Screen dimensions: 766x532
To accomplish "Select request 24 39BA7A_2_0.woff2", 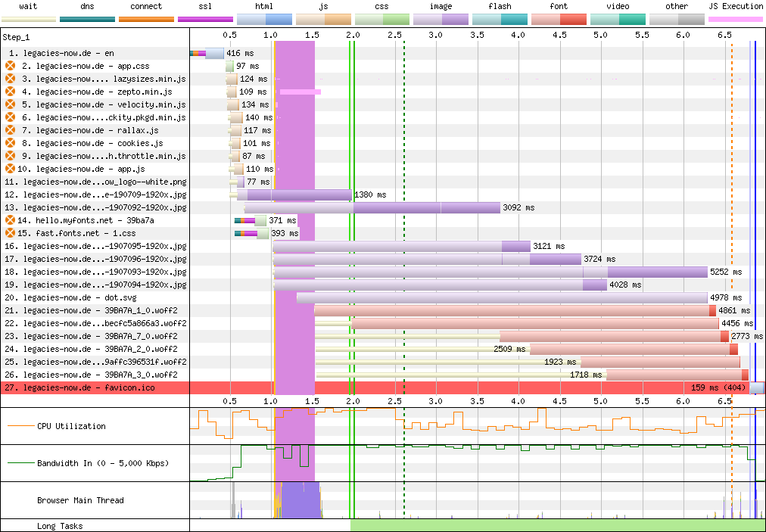I will pyautogui.click(x=92, y=349).
